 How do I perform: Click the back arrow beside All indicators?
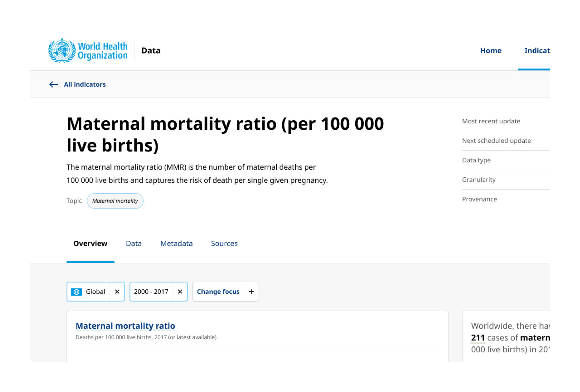click(54, 84)
